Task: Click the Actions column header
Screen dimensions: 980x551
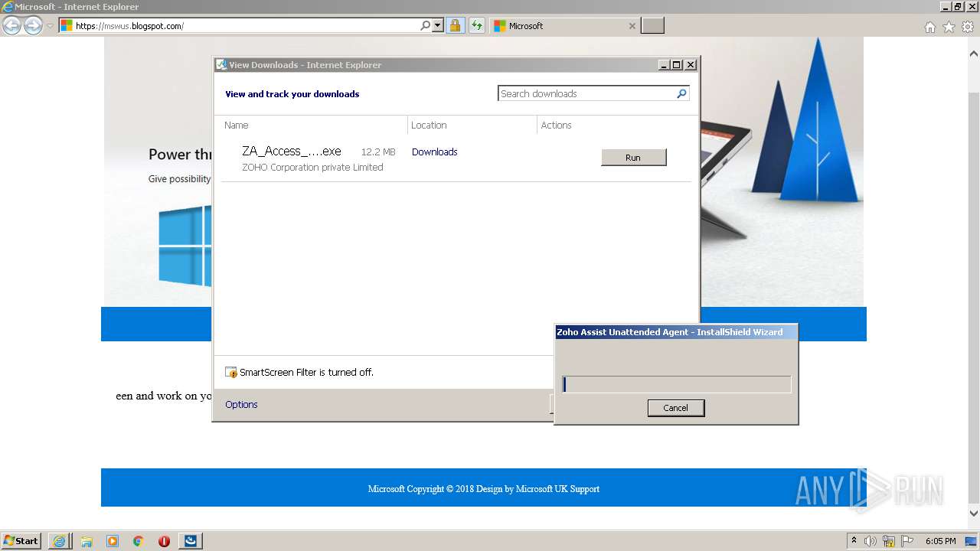Action: click(x=557, y=126)
